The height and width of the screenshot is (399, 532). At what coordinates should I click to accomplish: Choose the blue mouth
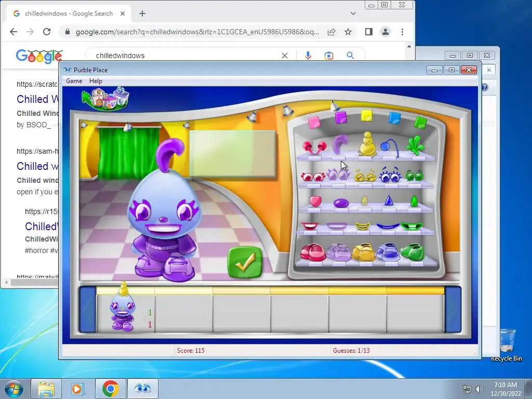click(388, 226)
